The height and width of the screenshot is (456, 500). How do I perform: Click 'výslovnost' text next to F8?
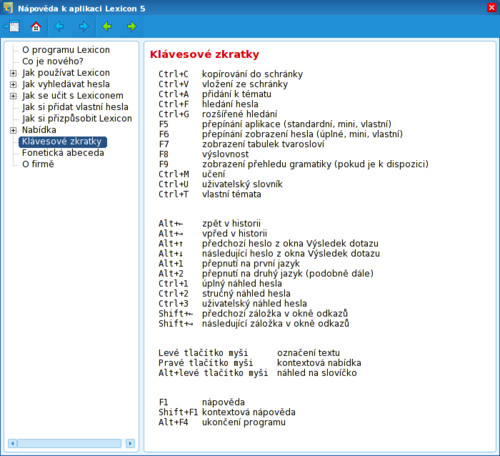pyautogui.click(x=225, y=154)
